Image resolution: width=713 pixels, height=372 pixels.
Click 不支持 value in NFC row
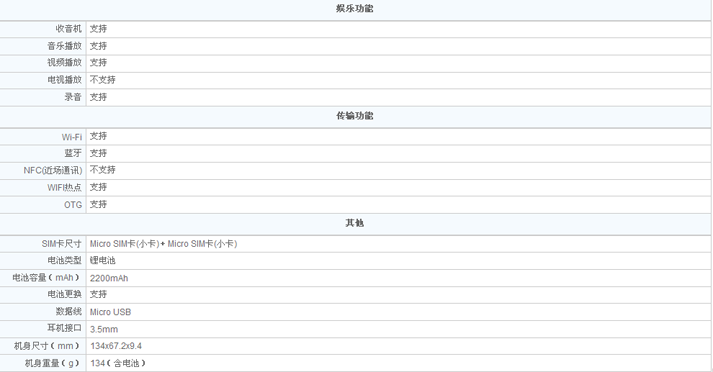pos(103,170)
